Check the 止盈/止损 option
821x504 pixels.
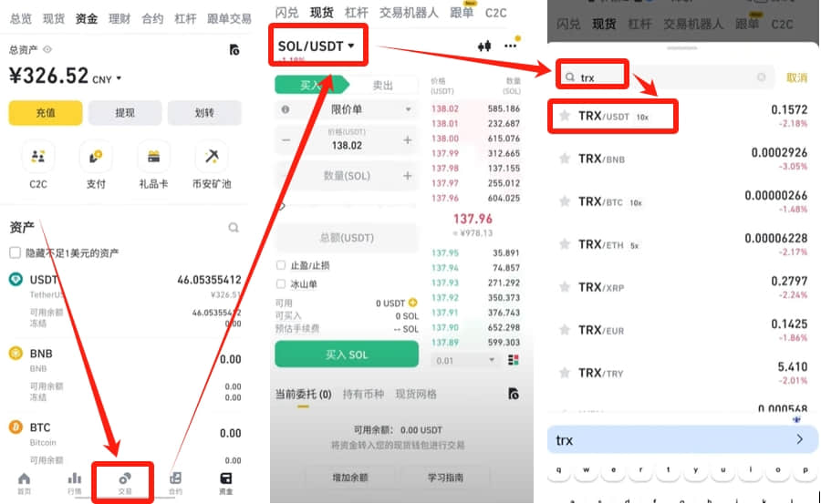tap(281, 265)
